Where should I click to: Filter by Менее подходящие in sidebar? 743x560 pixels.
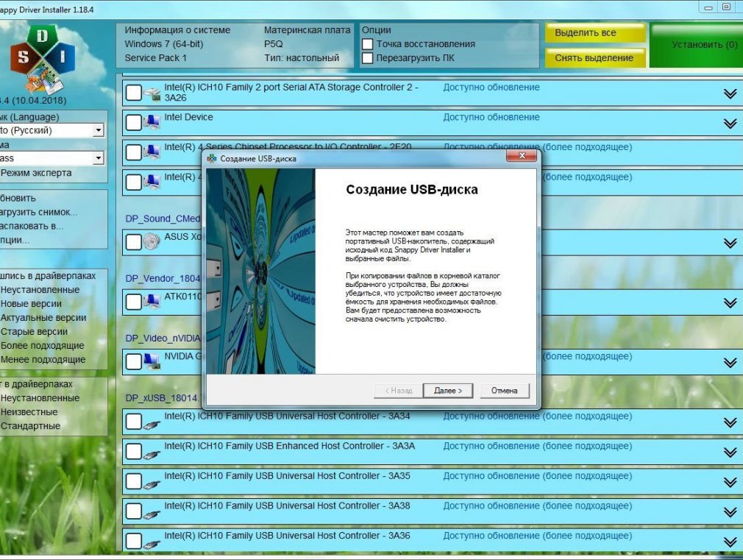(43, 359)
